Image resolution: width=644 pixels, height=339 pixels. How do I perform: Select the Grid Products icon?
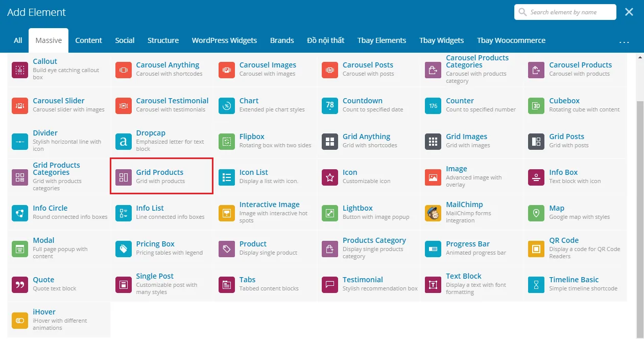click(x=123, y=177)
